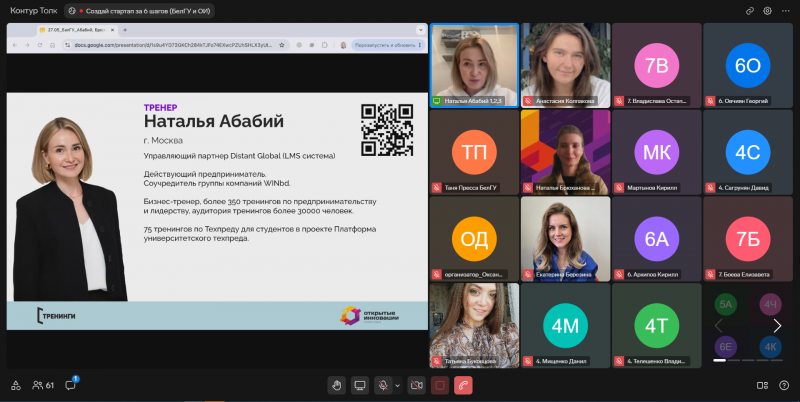The width and height of the screenshot is (800, 402).
Task: Copy the meeting link icon
Action: click(749, 11)
